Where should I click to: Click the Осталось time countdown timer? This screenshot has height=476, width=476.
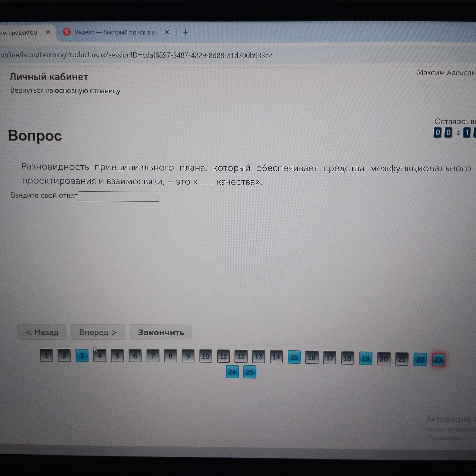pyautogui.click(x=455, y=132)
